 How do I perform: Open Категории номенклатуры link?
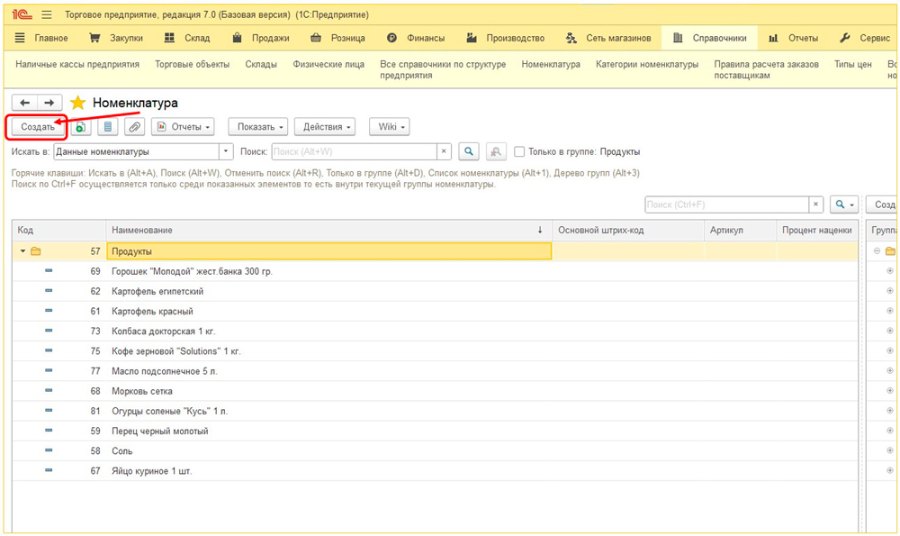click(x=647, y=64)
